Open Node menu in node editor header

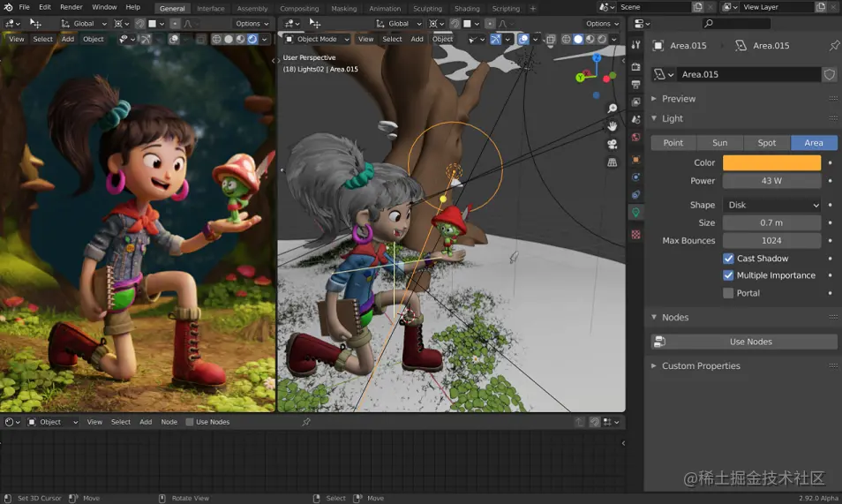(169, 422)
